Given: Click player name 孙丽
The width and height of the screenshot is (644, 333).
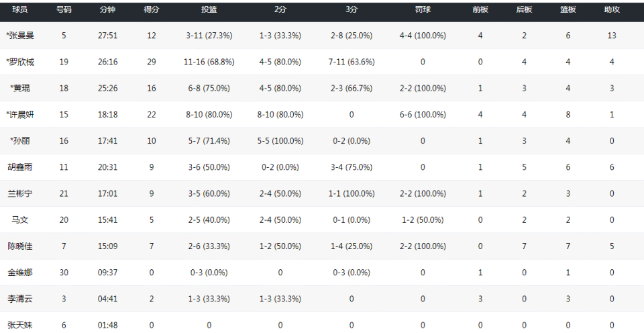Looking at the screenshot, I should [x=20, y=141].
